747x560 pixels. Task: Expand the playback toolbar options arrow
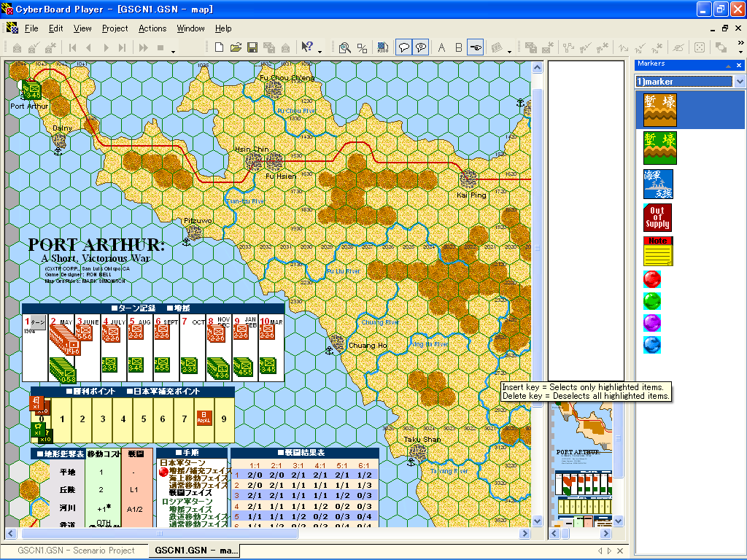pos(174,52)
